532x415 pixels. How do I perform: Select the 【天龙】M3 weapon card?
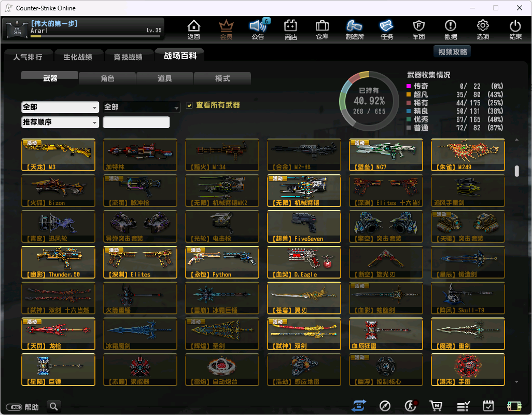(x=58, y=155)
